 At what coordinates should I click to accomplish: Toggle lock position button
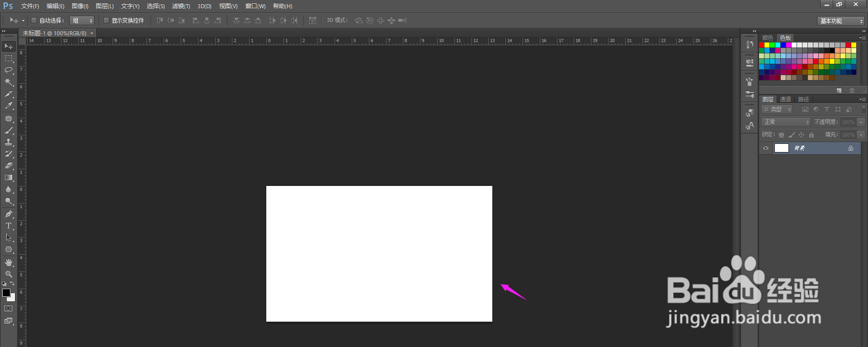coord(801,135)
